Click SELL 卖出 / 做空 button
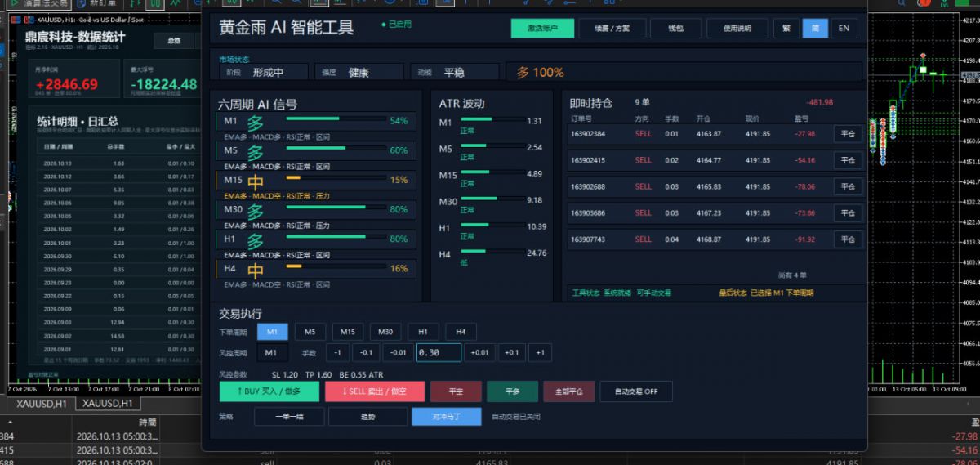Image resolution: width=980 pixels, height=465 pixels. point(375,391)
